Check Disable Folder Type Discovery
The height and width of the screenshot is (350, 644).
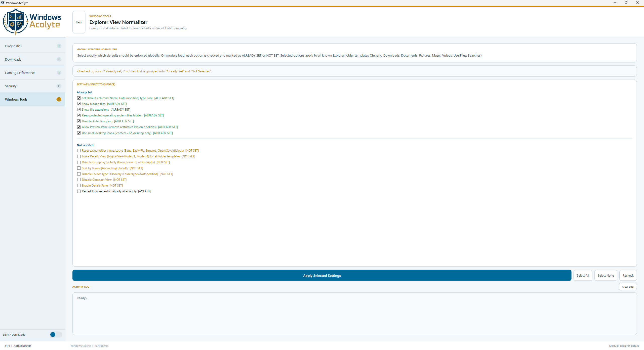pos(79,174)
